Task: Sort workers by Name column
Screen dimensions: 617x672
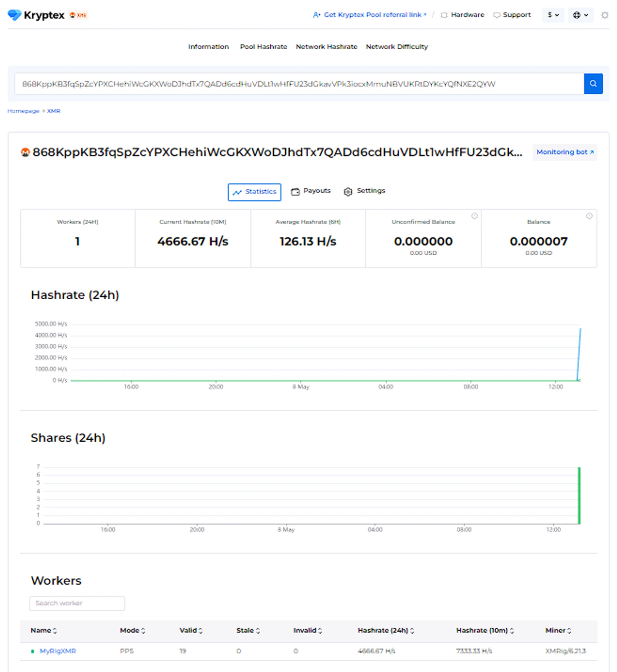Action: click(x=44, y=630)
